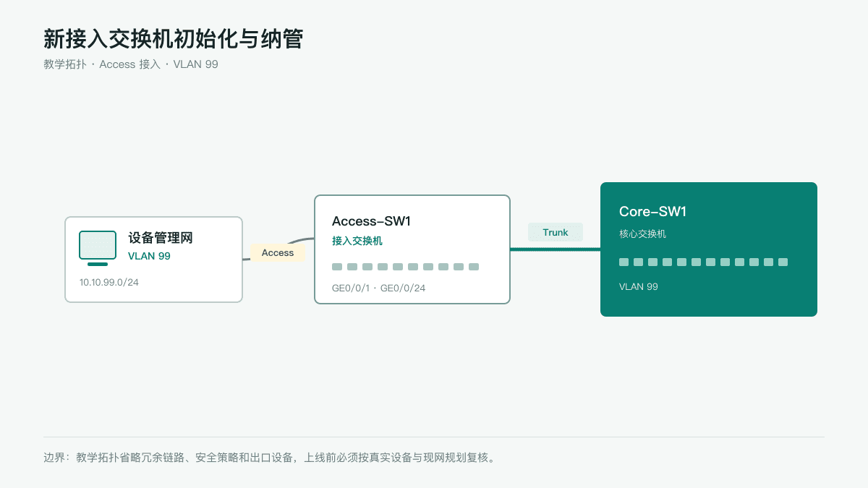Click the Access link label

coord(278,253)
